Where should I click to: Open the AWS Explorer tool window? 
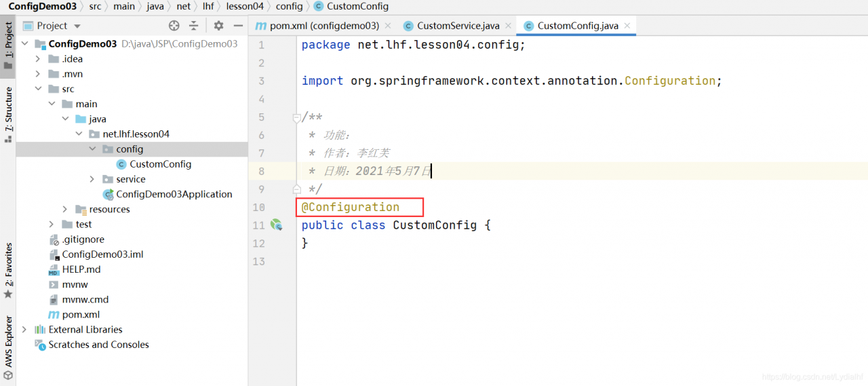coord(8,347)
